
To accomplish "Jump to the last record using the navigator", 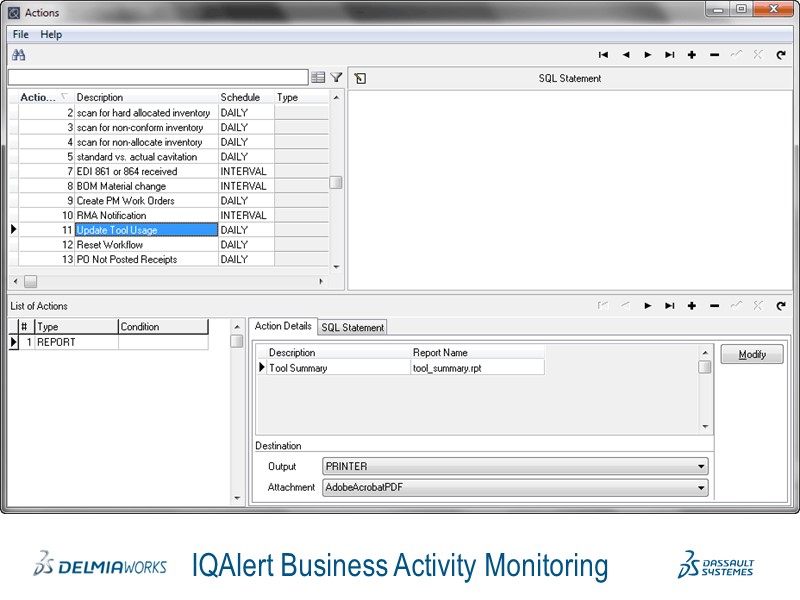I will pyautogui.click(x=670, y=55).
